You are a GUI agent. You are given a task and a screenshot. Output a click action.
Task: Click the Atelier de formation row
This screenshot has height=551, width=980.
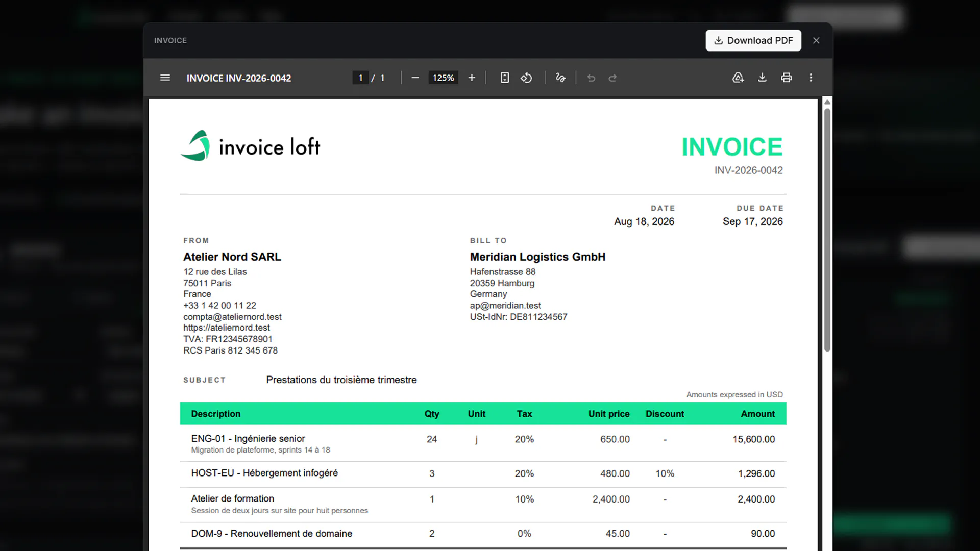(483, 505)
